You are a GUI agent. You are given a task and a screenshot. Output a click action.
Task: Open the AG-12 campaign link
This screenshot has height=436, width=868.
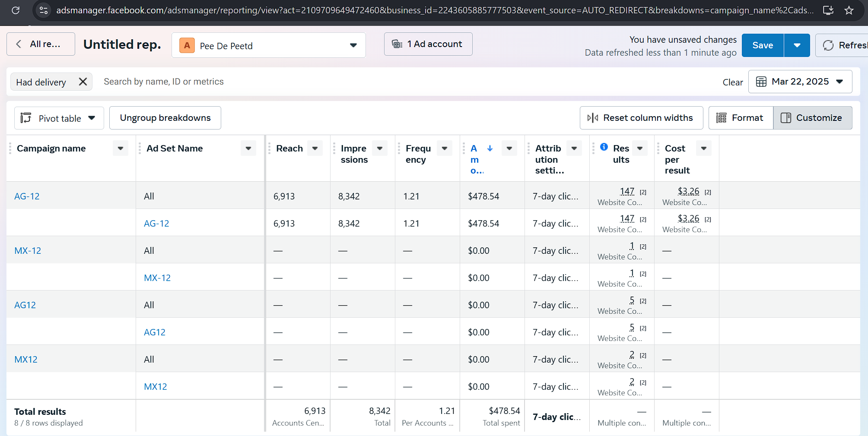27,196
